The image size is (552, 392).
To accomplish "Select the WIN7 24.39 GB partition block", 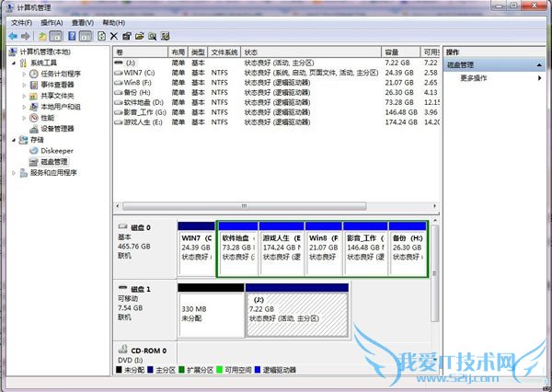I will click(x=196, y=248).
